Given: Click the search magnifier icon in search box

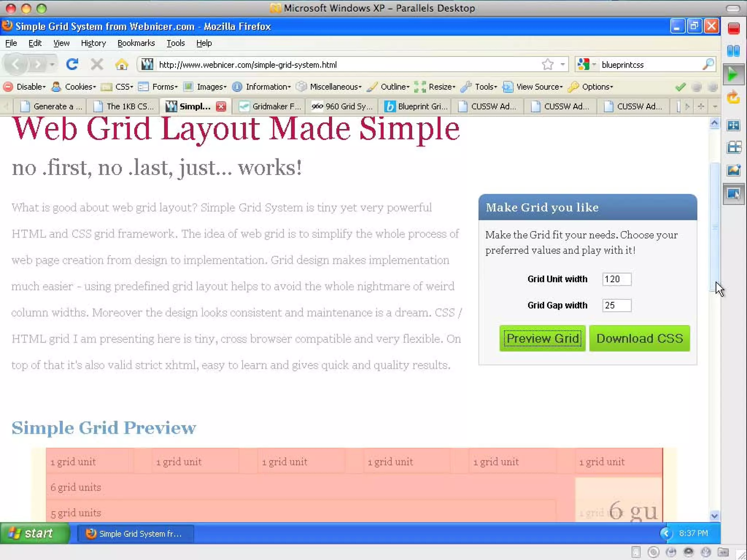Looking at the screenshot, I should 708,65.
